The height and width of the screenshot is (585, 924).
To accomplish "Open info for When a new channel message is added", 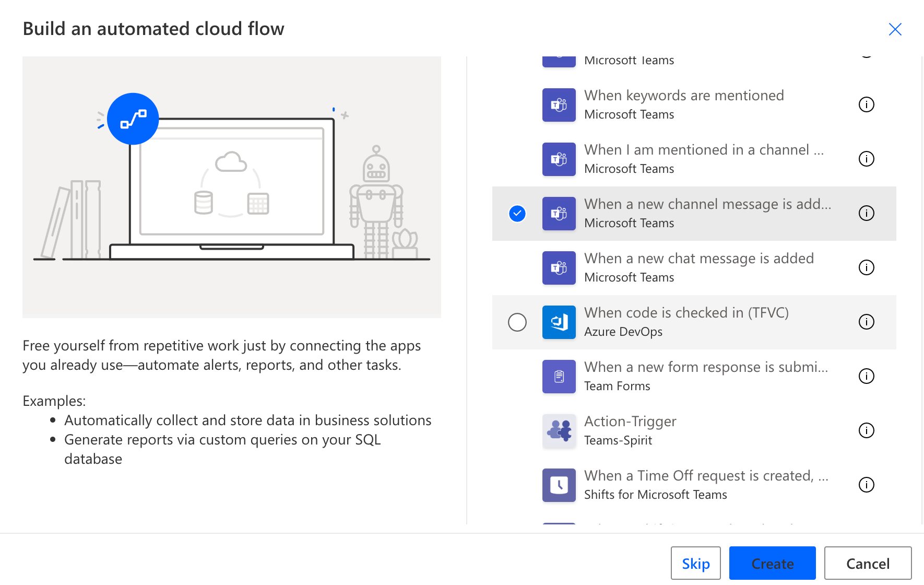I will 866,213.
